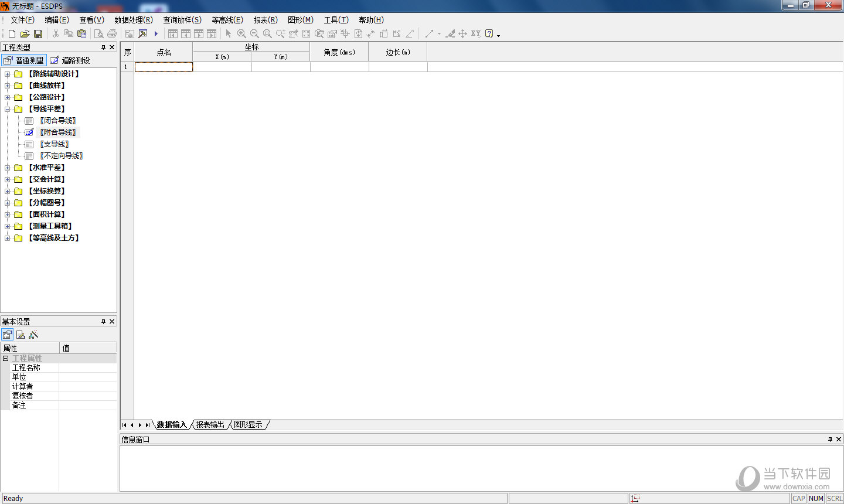Click the wizard wand icon in 基本设置

(33, 335)
